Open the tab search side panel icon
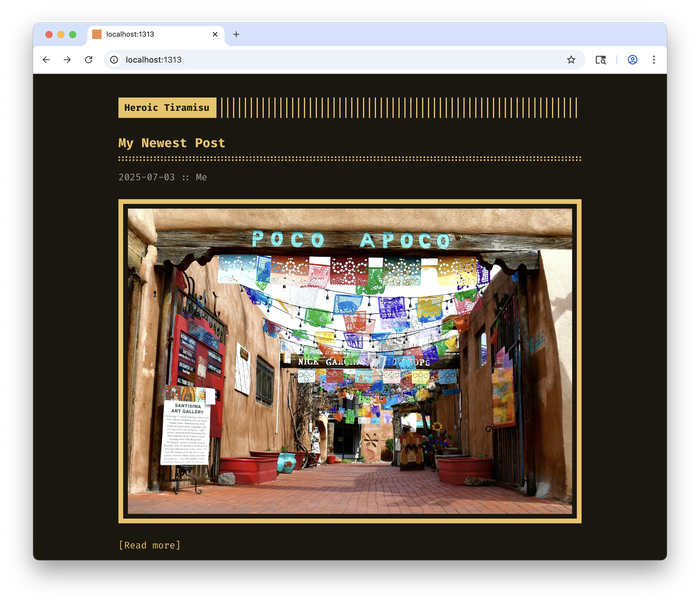This screenshot has width=700, height=604. tap(601, 60)
